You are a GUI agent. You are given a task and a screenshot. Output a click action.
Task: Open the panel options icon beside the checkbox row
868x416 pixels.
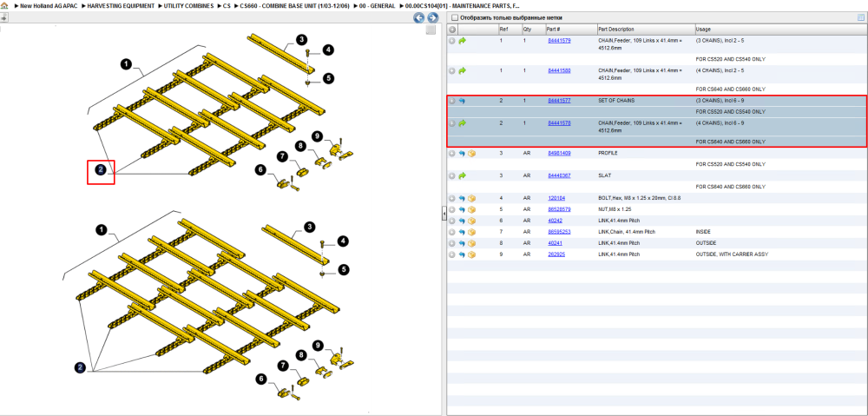coord(861,17)
